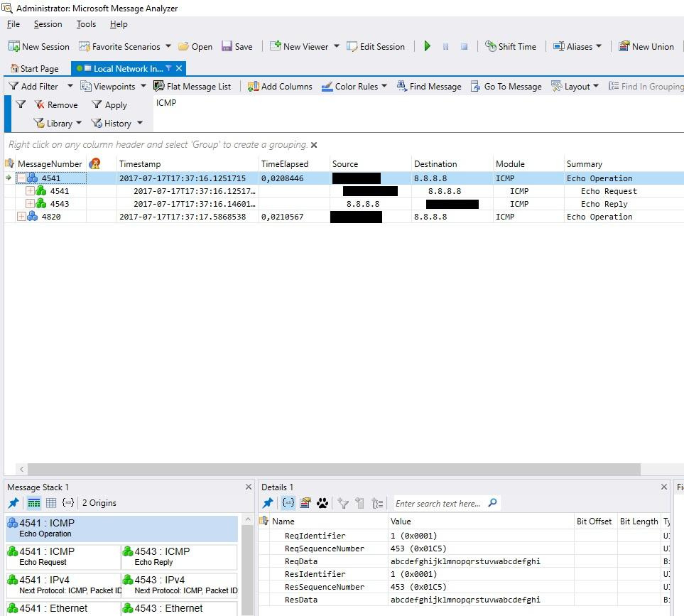
Task: Pause the trace session
Action: 445,46
